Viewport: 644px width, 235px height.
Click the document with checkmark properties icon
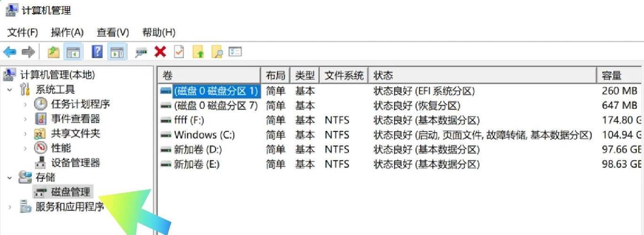[x=179, y=52]
